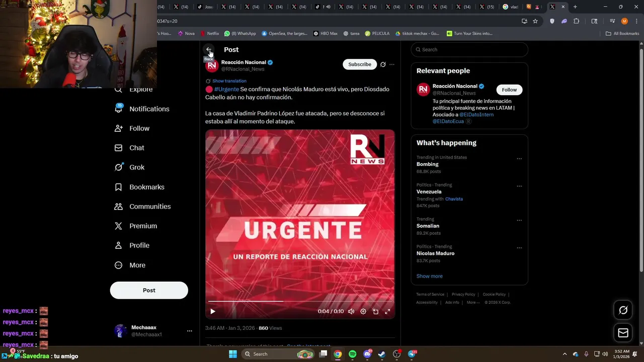Click Show more under trends
The height and width of the screenshot is (362, 644).
pos(429,276)
